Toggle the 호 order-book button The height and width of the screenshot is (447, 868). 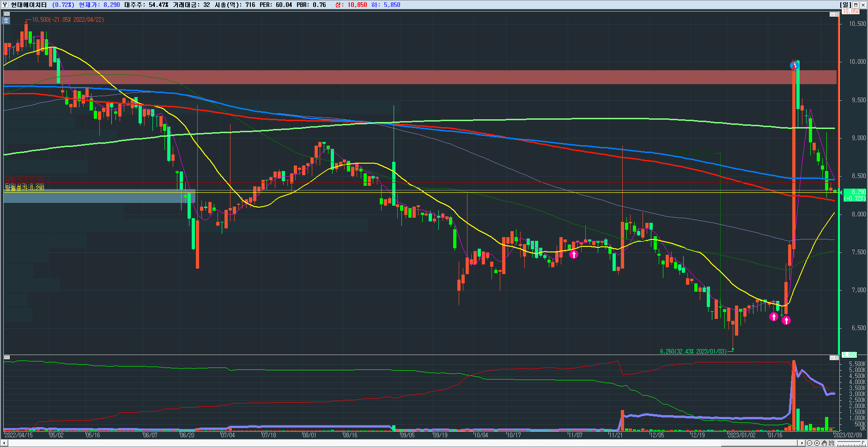6,20
